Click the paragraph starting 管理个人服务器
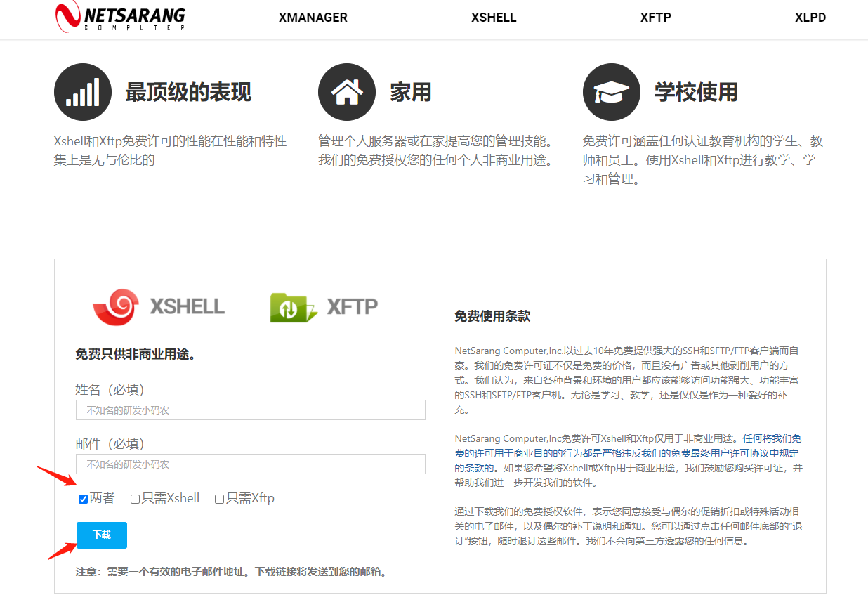This screenshot has width=868, height=607. point(435,150)
